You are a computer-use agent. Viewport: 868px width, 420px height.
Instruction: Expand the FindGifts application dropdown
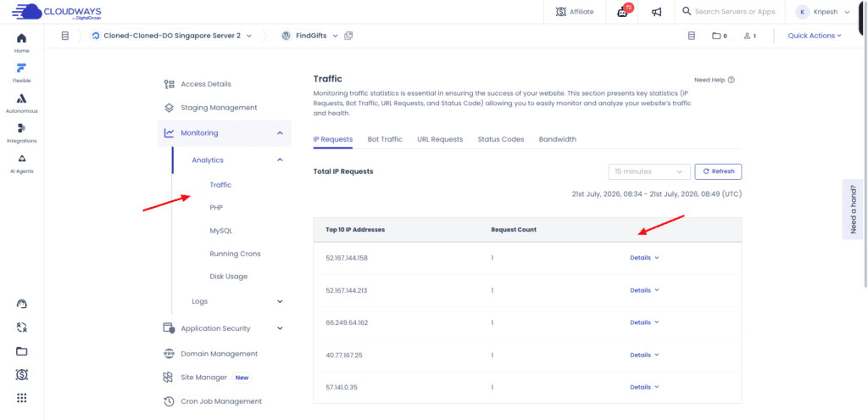click(335, 36)
